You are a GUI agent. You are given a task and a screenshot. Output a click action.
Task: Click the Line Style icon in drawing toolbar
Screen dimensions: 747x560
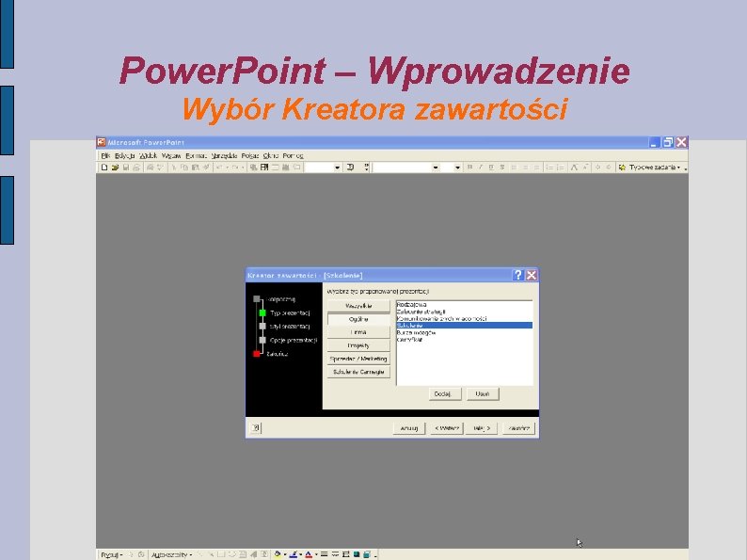(324, 554)
